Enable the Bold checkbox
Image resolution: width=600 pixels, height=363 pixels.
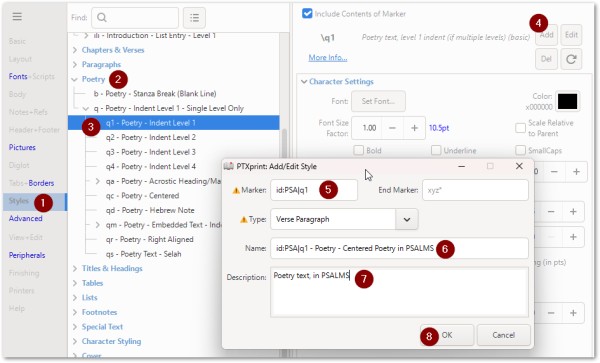click(x=359, y=150)
